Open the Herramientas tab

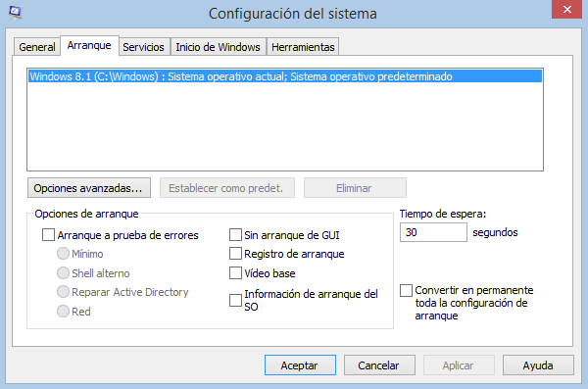[x=303, y=47]
